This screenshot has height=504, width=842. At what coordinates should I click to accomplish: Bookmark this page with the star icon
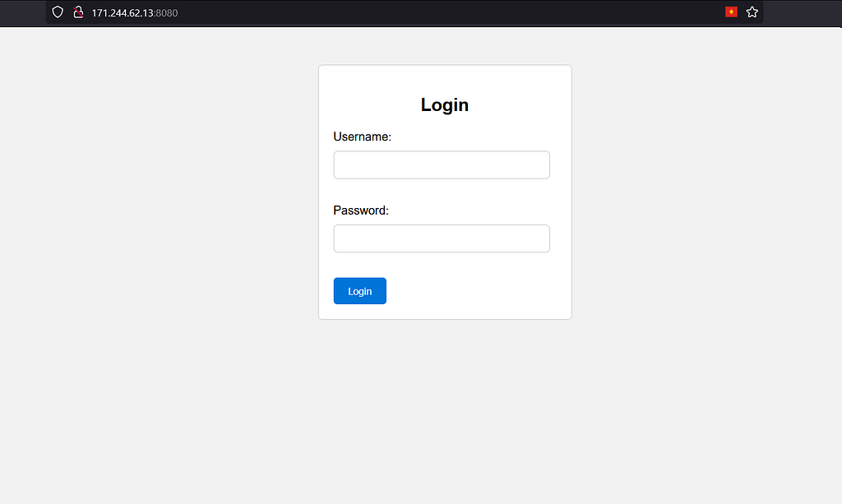tap(752, 12)
